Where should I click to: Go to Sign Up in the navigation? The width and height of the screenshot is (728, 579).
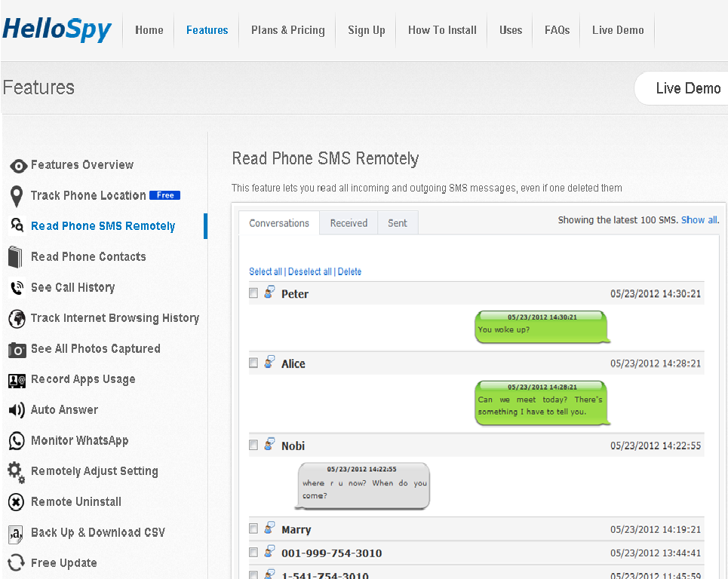(x=367, y=30)
